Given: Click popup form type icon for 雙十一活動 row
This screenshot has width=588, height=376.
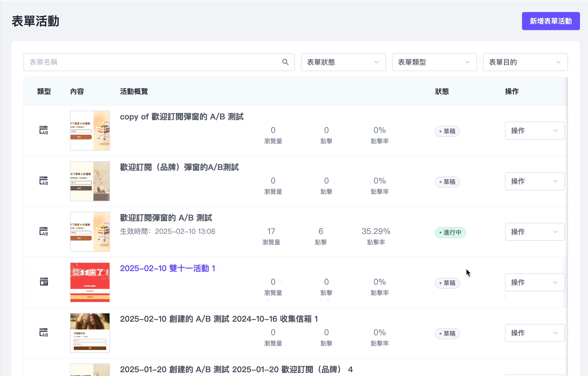Looking at the screenshot, I should click(x=44, y=282).
